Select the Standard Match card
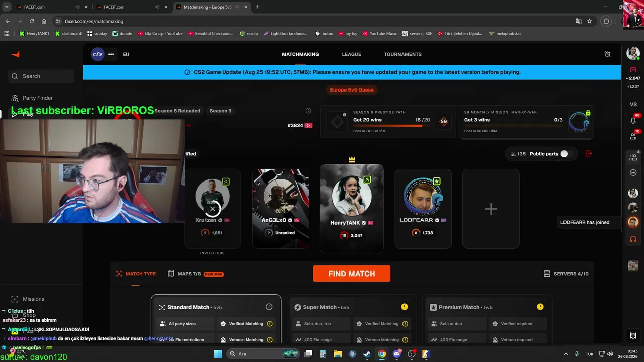The image size is (644, 362). 216,319
